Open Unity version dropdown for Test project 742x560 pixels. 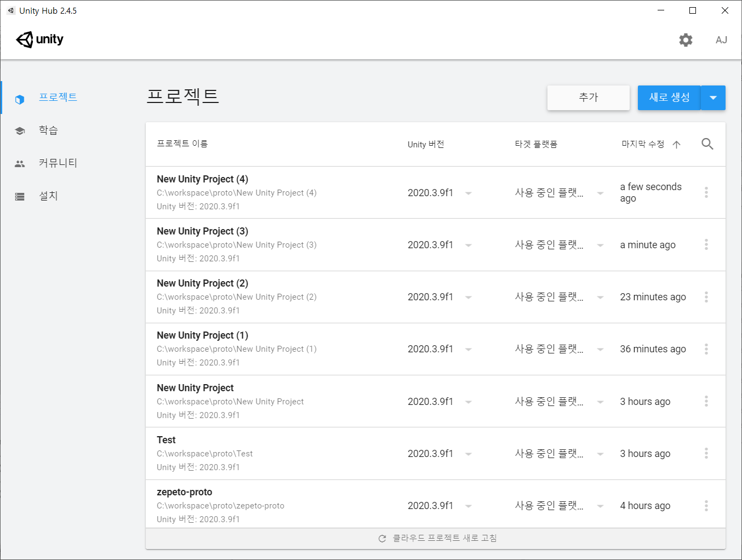click(x=469, y=454)
